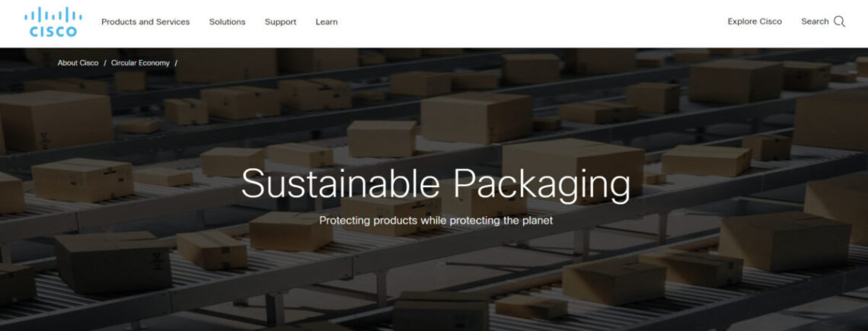Open search via the magnifying glass icon
This screenshot has height=331, width=868.
[839, 21]
